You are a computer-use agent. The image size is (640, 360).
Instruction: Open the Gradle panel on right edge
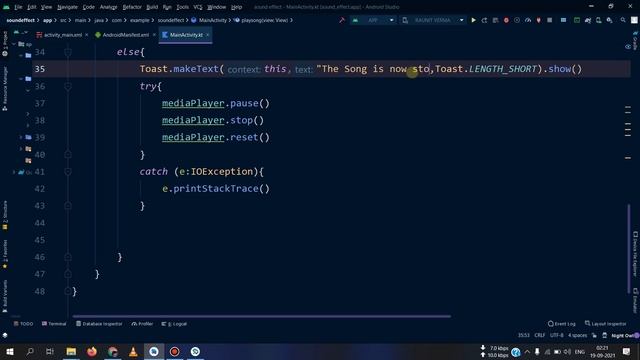(x=635, y=41)
